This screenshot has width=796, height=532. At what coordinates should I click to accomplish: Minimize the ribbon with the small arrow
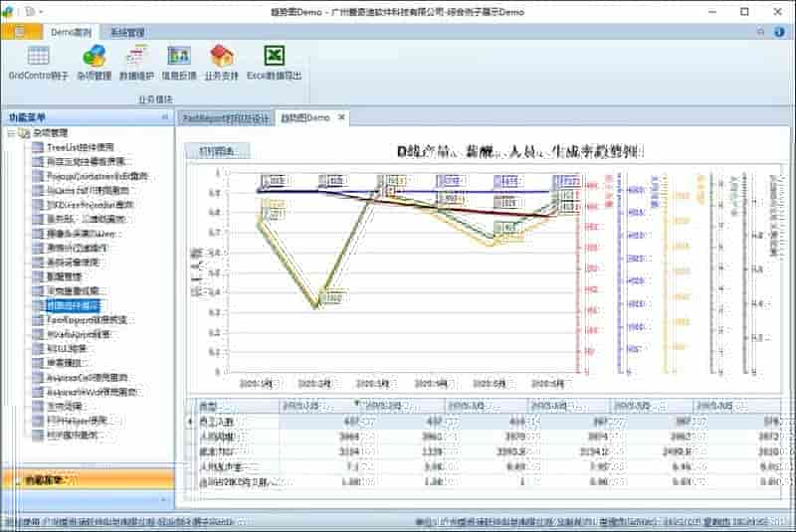click(x=760, y=32)
